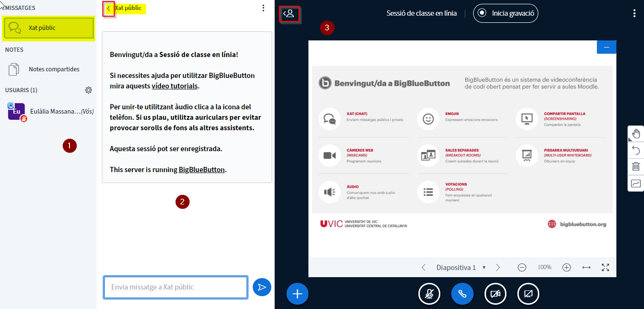The image size is (644, 309).
Task: Unmute the microphone button
Action: [x=429, y=294]
